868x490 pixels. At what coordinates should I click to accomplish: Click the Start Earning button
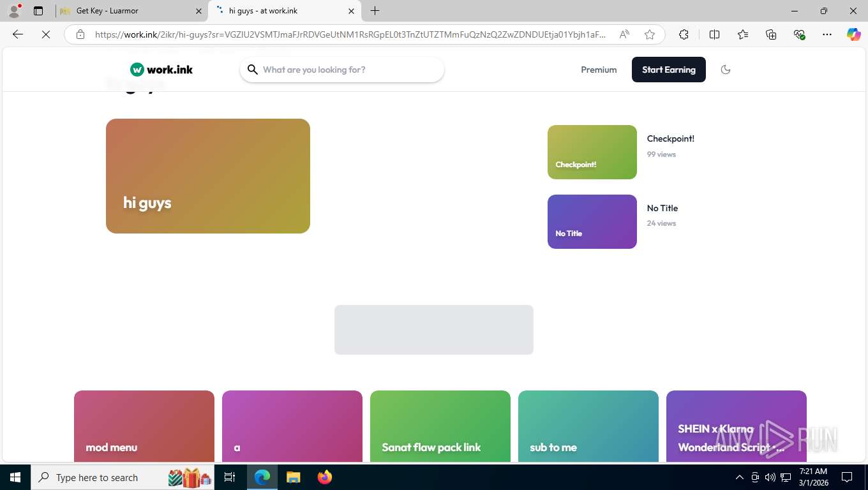669,70
